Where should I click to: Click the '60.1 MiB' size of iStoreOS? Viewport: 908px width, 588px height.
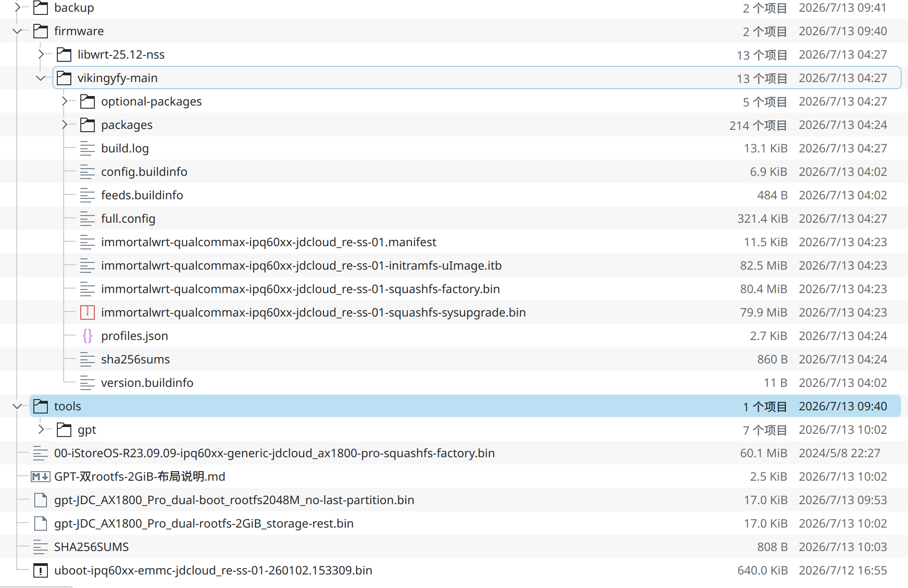tap(764, 453)
